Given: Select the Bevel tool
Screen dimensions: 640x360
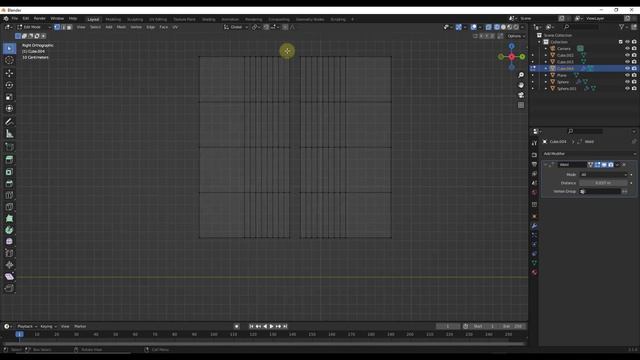Looking at the screenshot, I should (9, 184).
